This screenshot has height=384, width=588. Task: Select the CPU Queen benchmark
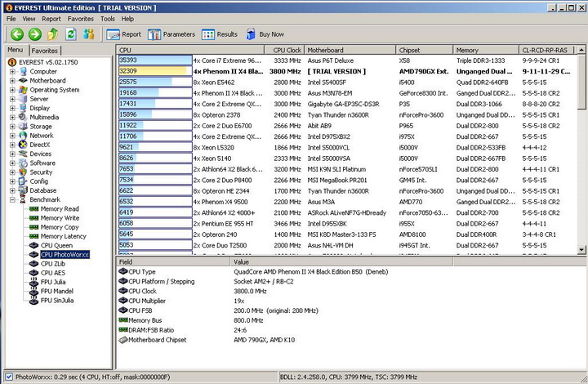pos(56,246)
